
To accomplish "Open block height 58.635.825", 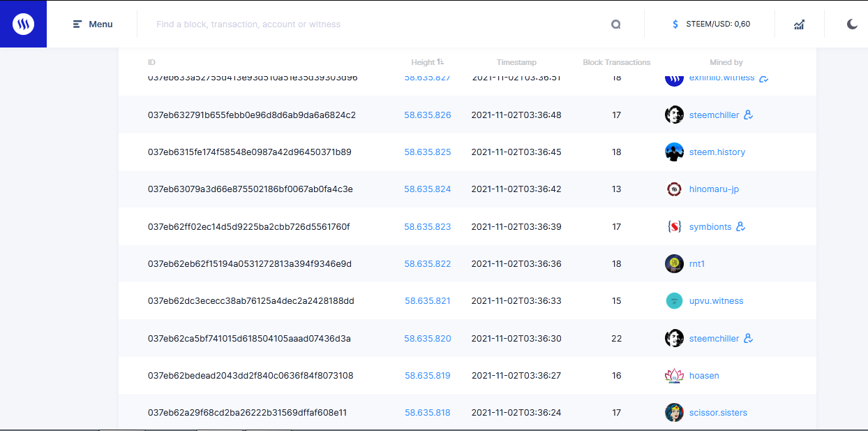I will [x=428, y=152].
